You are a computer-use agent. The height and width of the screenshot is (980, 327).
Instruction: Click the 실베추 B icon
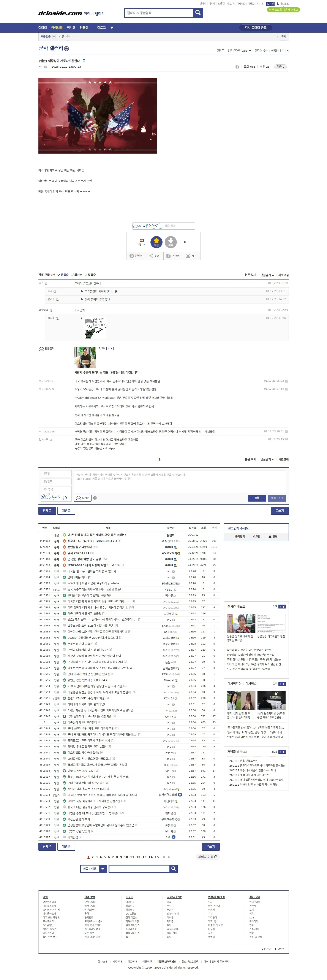pyautogui.click(x=132, y=256)
